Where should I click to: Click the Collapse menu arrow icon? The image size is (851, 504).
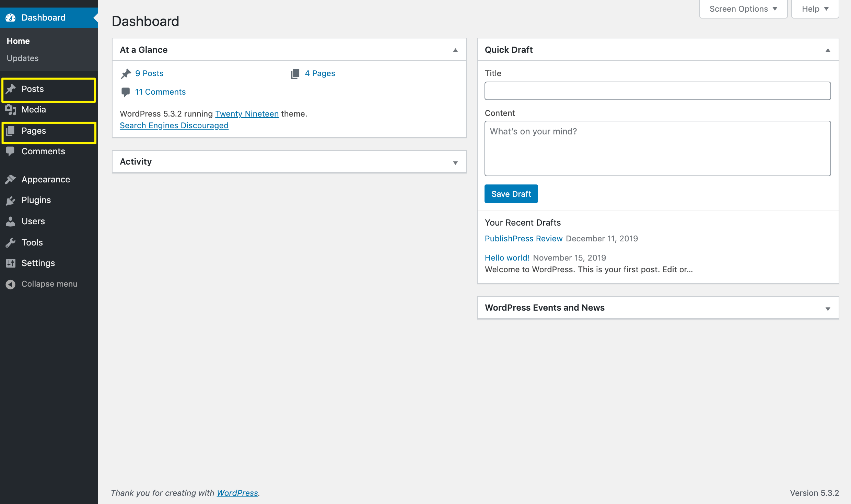(11, 284)
